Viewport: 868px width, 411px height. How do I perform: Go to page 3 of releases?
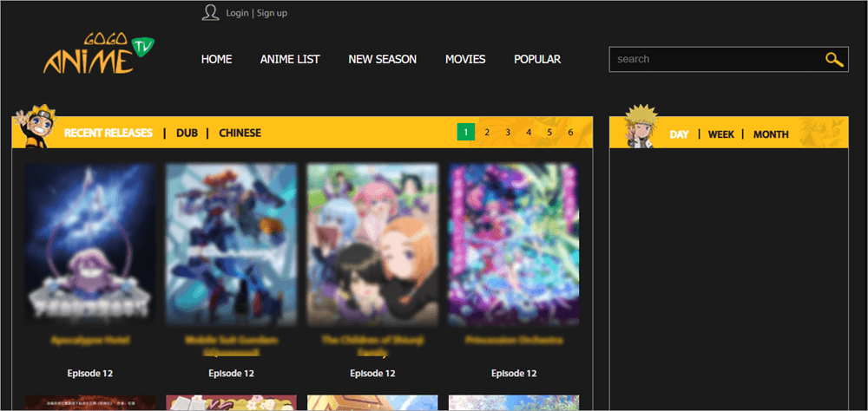click(508, 132)
